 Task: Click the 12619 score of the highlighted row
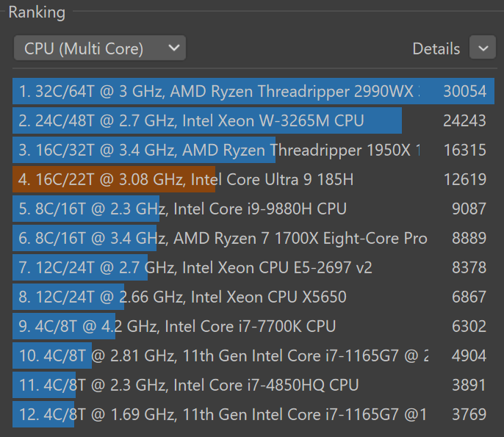[464, 179]
